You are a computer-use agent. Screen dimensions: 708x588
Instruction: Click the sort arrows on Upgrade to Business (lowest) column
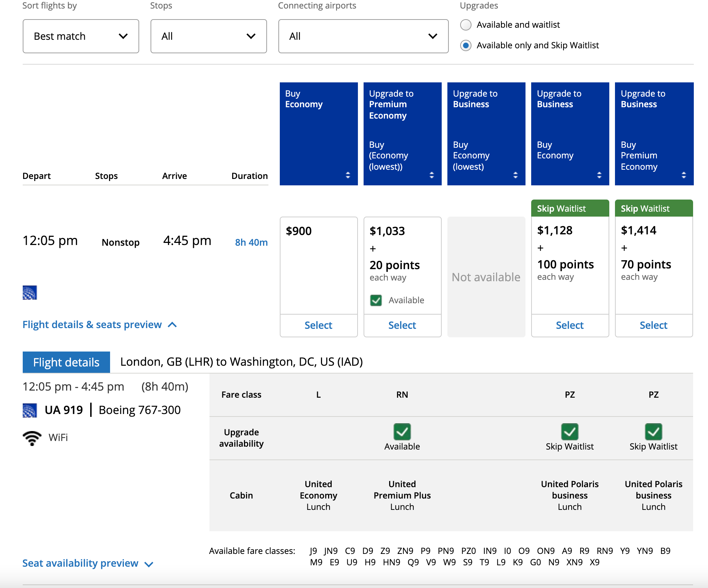point(516,175)
